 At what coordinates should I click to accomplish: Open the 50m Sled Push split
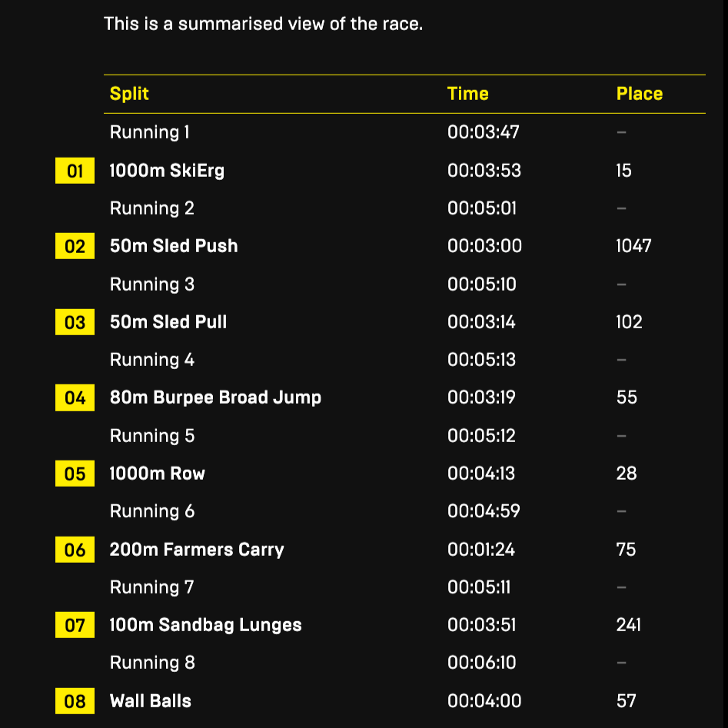(x=174, y=246)
